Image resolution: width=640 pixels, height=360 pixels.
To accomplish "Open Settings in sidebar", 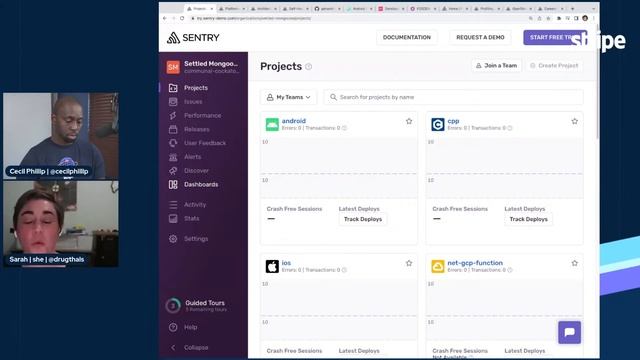I will [x=196, y=239].
